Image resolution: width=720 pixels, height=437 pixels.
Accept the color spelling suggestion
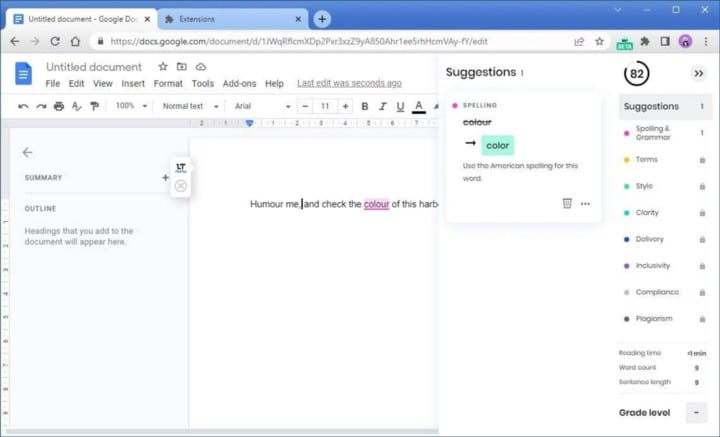(498, 146)
